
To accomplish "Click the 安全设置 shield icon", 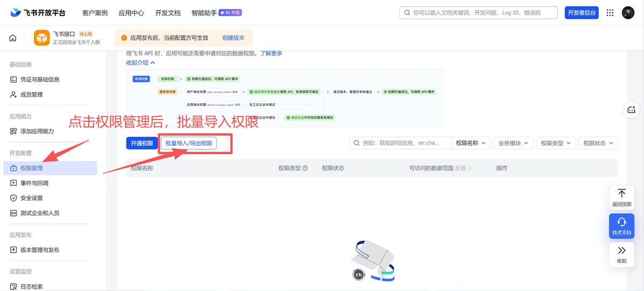I will click(x=14, y=198).
